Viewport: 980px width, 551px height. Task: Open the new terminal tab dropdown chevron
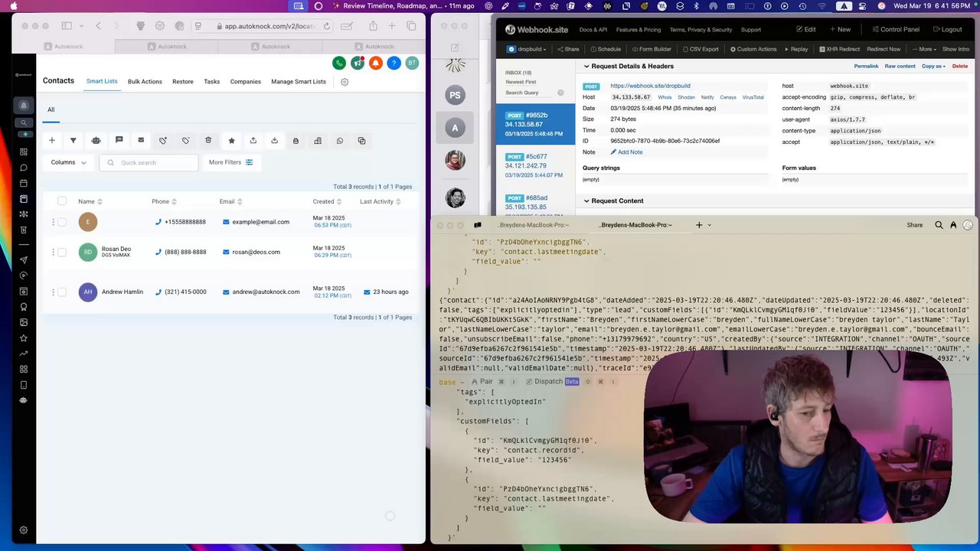click(x=709, y=225)
